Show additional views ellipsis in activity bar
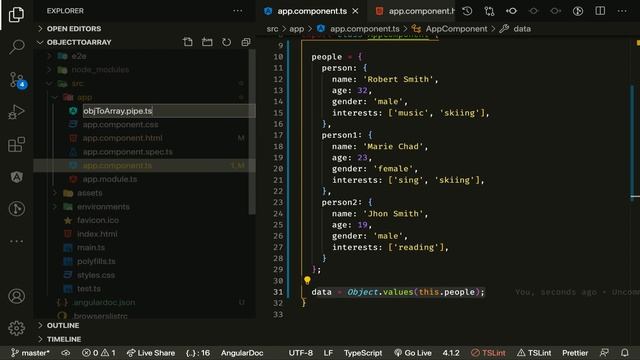Viewport: 640px width, 360px height. (16, 241)
